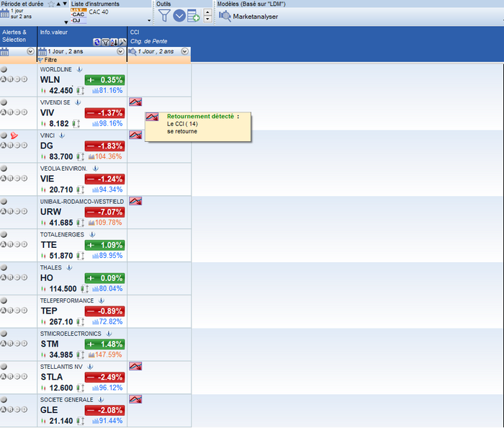This screenshot has height=428, width=504.
Task: Toggle selection B for HO row
Action: coord(10,277)
